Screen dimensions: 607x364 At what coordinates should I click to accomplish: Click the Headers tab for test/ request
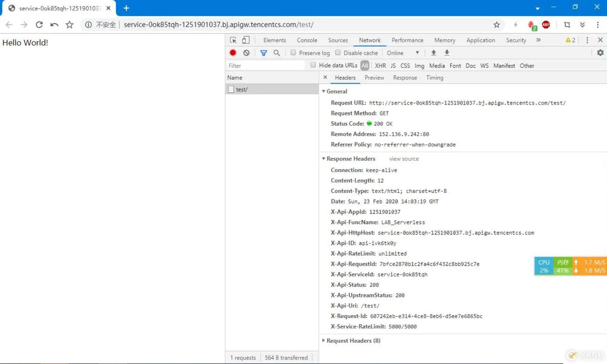(345, 78)
